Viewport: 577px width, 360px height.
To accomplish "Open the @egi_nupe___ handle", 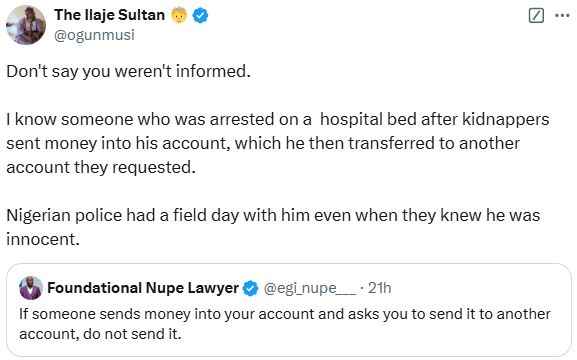I will click(310, 288).
